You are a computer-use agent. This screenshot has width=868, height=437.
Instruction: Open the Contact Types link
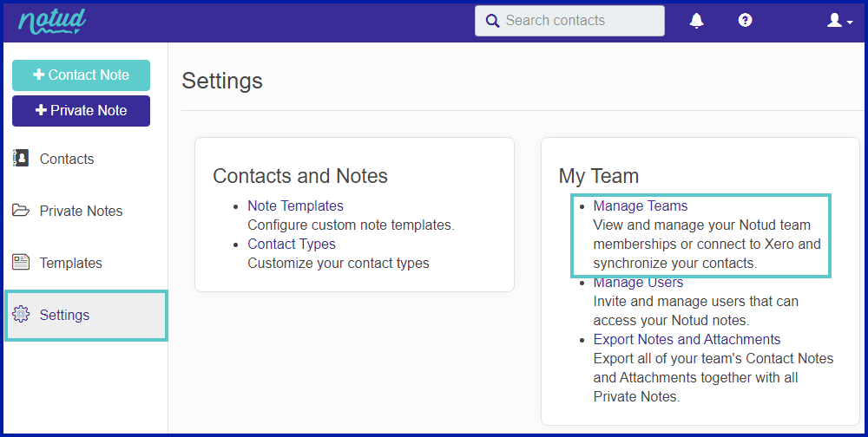(x=291, y=244)
